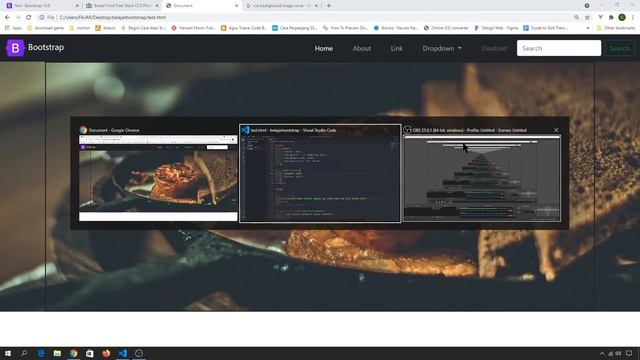Click the green Search button
The image size is (640, 360).
[x=620, y=48]
